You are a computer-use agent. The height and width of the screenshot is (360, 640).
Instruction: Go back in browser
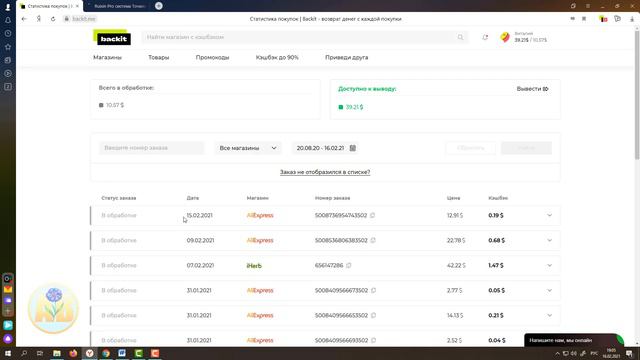tap(24, 19)
